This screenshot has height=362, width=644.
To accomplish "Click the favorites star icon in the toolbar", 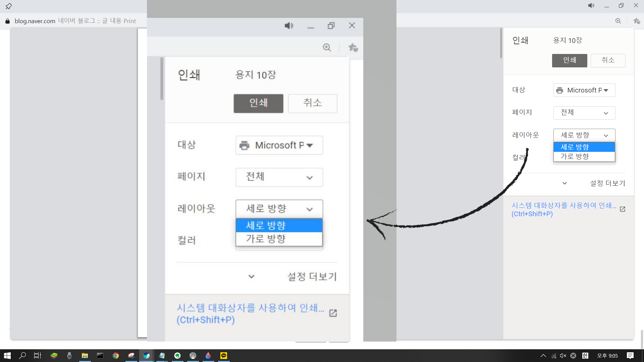I will pos(353,47).
